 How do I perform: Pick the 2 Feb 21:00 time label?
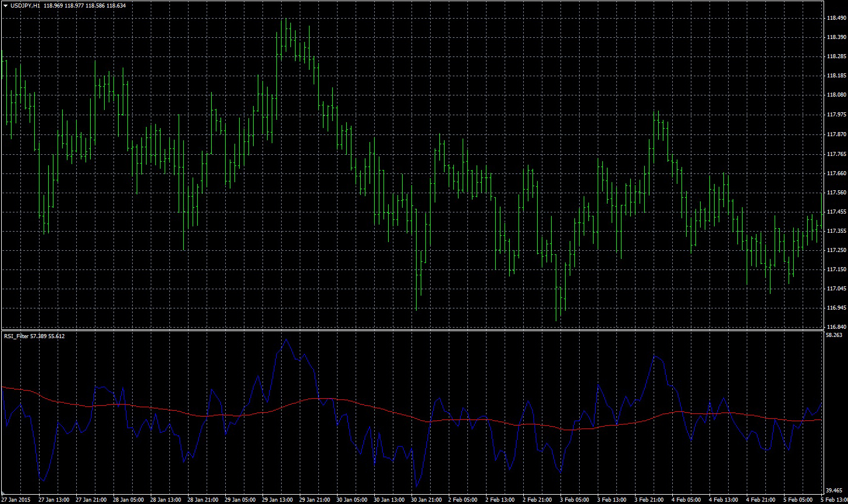(537, 500)
